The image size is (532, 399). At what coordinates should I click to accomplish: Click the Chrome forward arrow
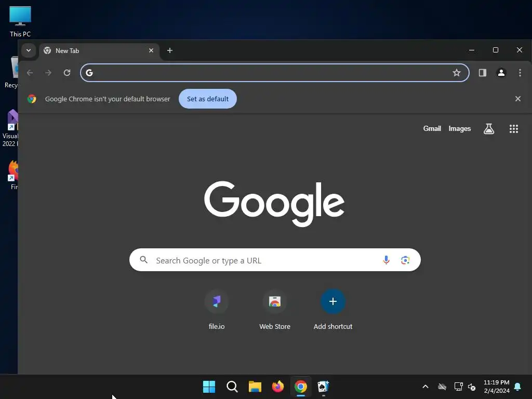(x=48, y=73)
